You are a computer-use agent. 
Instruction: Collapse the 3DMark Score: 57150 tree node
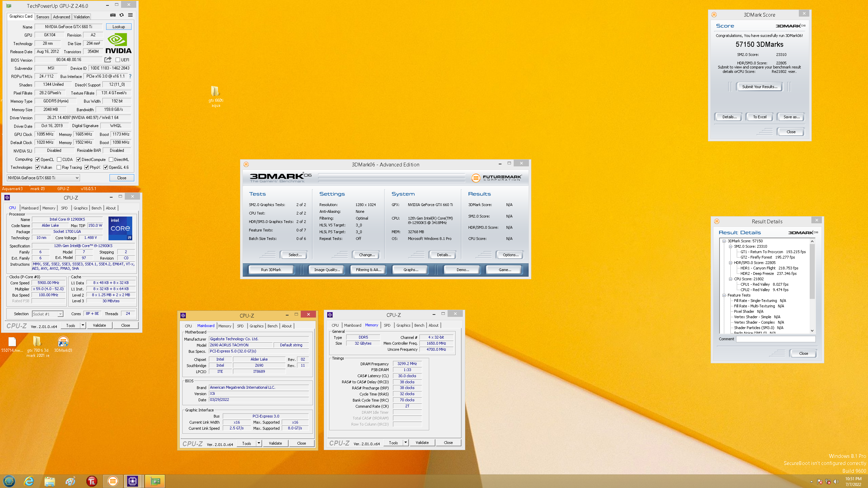tap(724, 241)
